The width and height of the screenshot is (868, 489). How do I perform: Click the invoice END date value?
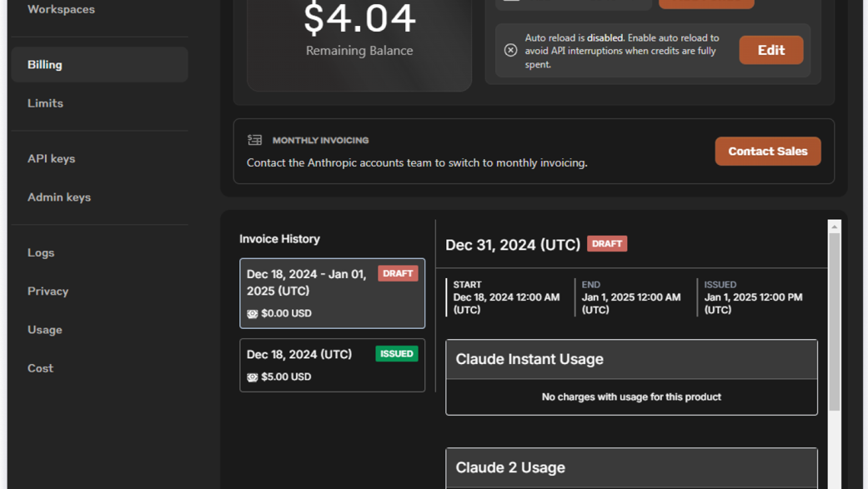(x=631, y=304)
